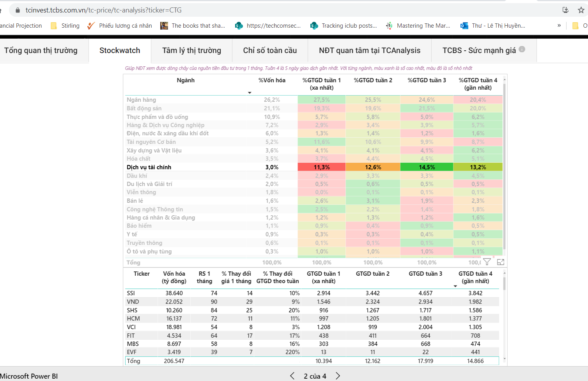Switch to the Tâm lý thị trường tab
The width and height of the screenshot is (588, 381).
(x=191, y=50)
